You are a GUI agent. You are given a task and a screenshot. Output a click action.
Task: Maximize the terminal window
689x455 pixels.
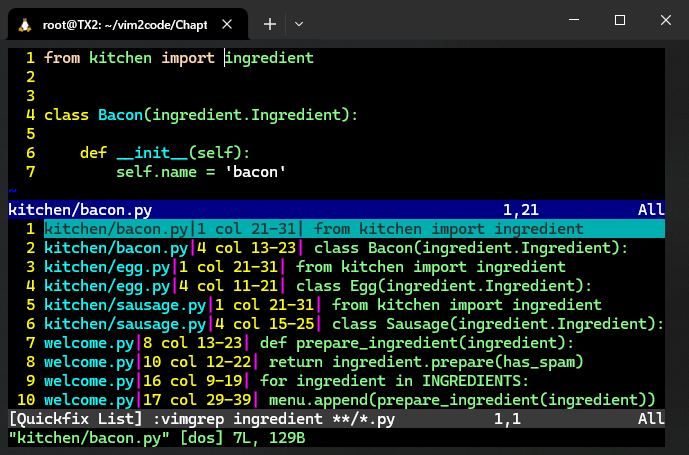[620, 20]
